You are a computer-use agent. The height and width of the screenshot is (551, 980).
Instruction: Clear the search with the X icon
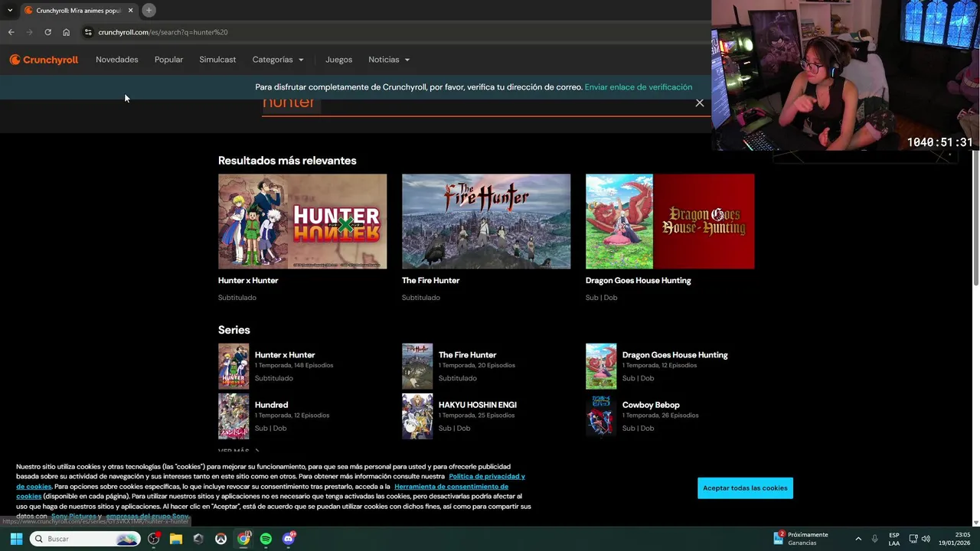(699, 103)
